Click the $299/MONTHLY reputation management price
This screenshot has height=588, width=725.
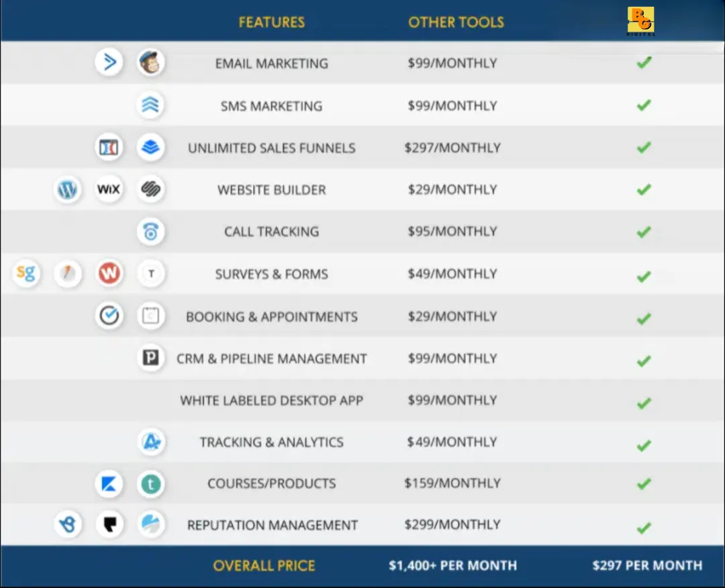click(452, 524)
